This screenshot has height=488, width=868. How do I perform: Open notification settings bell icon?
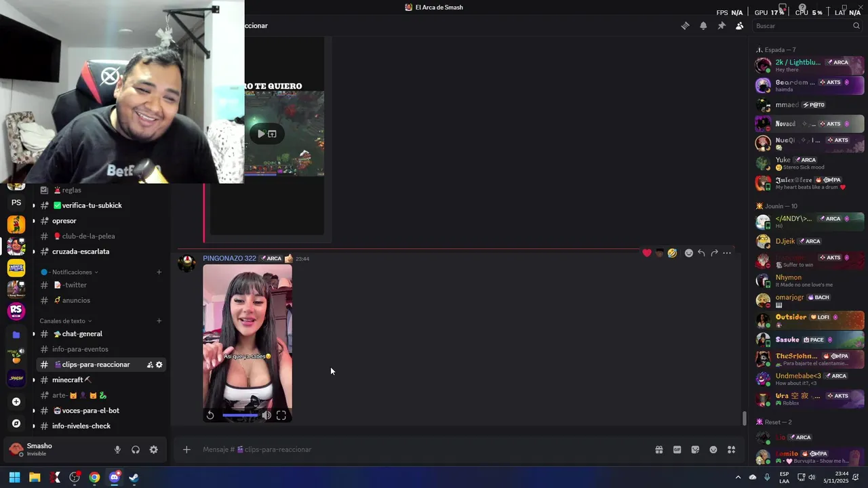pyautogui.click(x=703, y=26)
